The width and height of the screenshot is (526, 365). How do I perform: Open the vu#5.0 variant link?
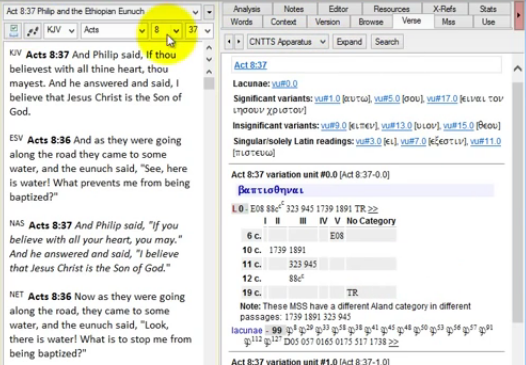tap(387, 99)
